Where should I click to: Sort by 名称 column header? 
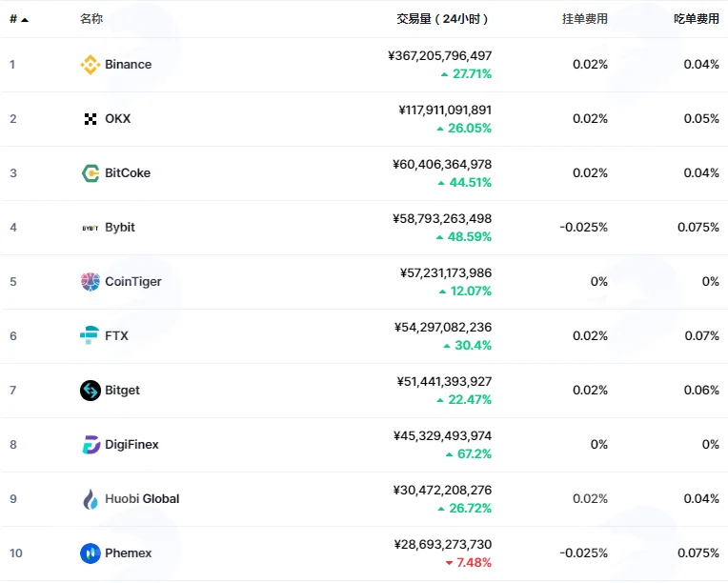tap(91, 18)
